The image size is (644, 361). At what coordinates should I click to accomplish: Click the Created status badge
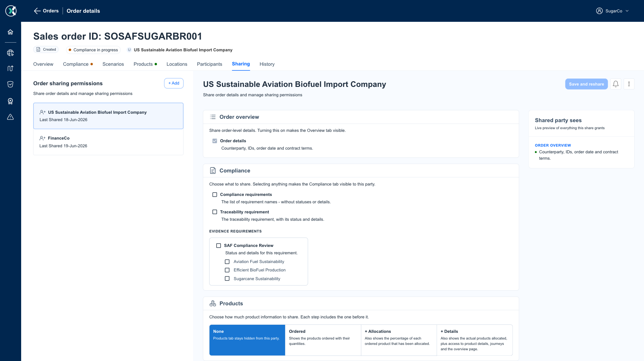tap(46, 50)
